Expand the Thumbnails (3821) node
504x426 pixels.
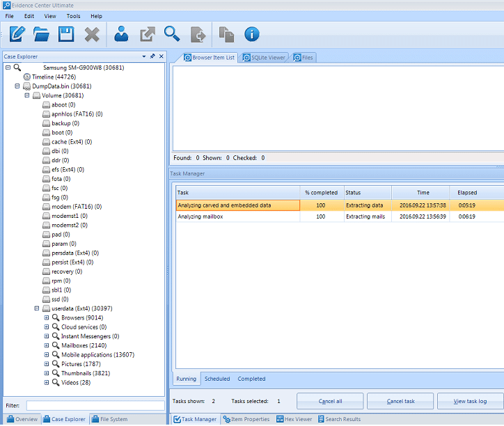[47, 373]
